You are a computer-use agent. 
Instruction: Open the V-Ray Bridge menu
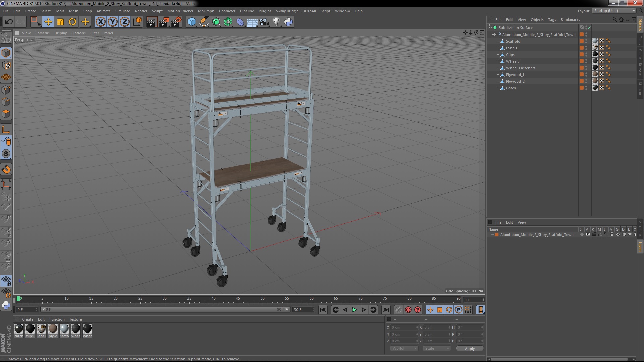tap(287, 11)
